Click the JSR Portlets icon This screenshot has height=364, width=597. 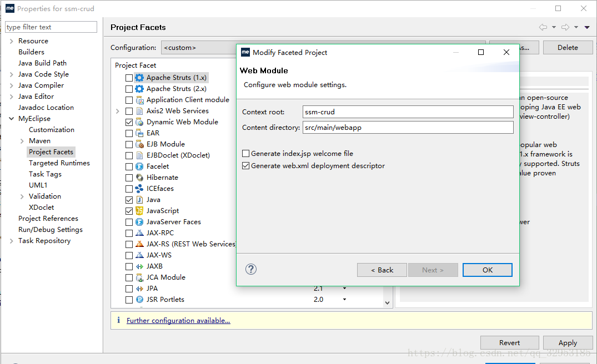140,300
